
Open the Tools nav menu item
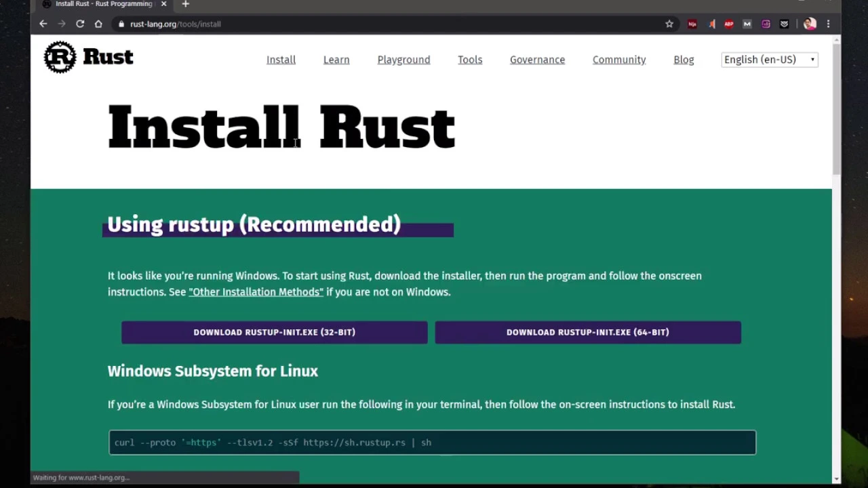[x=470, y=60]
